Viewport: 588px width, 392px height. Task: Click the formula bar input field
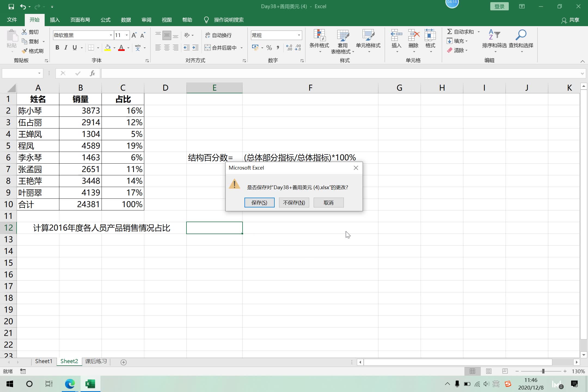click(340, 73)
